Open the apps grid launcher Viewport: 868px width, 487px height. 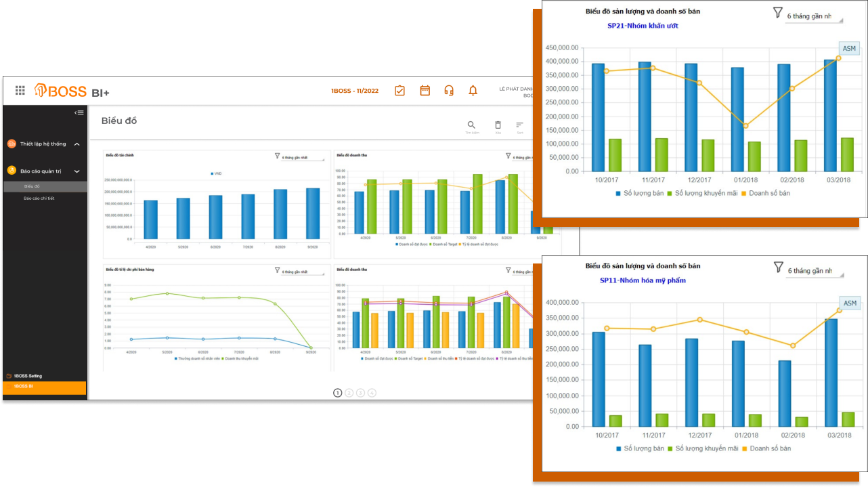[x=20, y=90]
